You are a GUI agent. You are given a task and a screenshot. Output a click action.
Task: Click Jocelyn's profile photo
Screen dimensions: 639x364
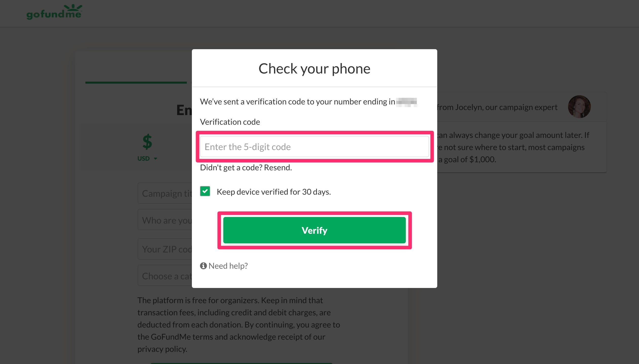579,107
